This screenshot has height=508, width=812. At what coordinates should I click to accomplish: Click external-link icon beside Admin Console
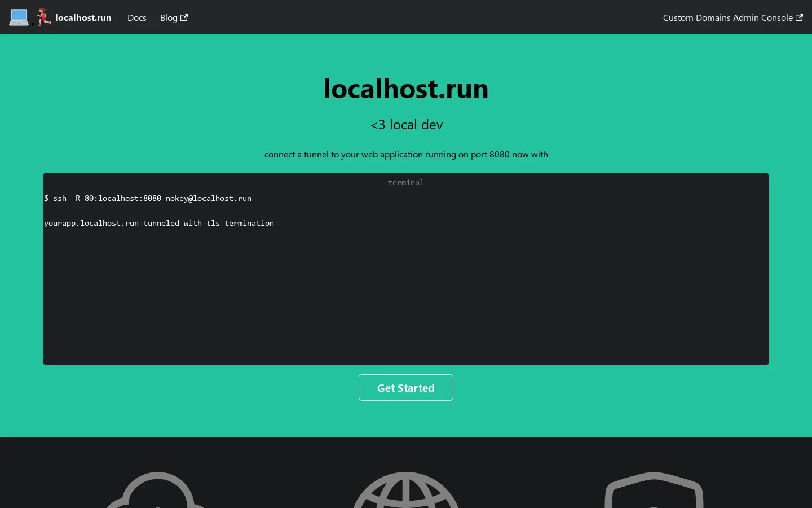(x=799, y=17)
